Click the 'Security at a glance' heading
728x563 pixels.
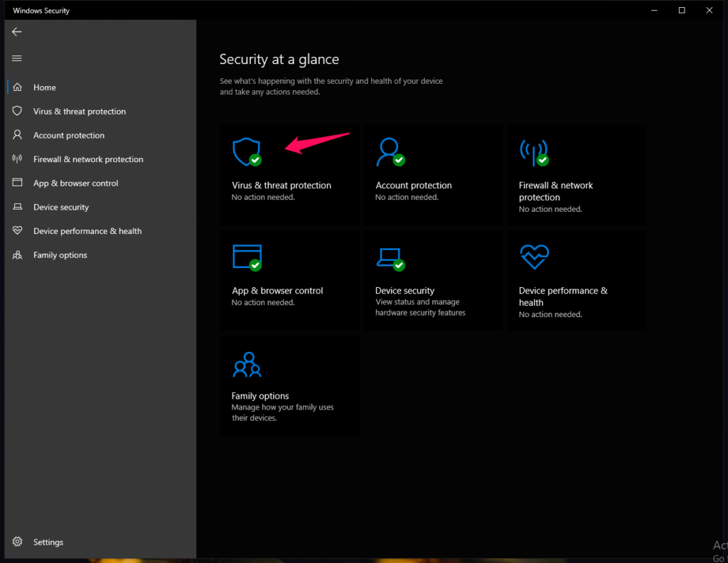[x=279, y=60]
